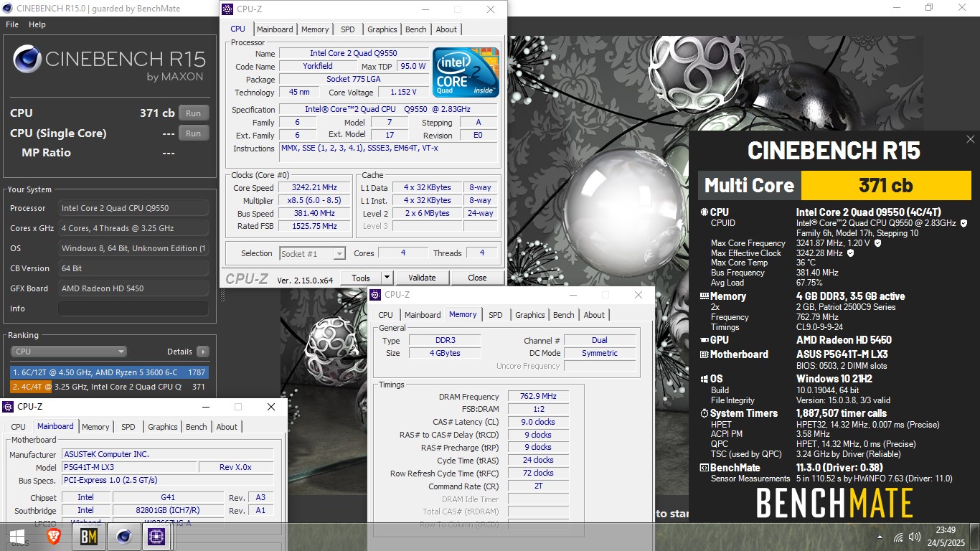This screenshot has width=980, height=551.
Task: Click the yellow 371 cb Multi Core score
Action: (x=886, y=185)
